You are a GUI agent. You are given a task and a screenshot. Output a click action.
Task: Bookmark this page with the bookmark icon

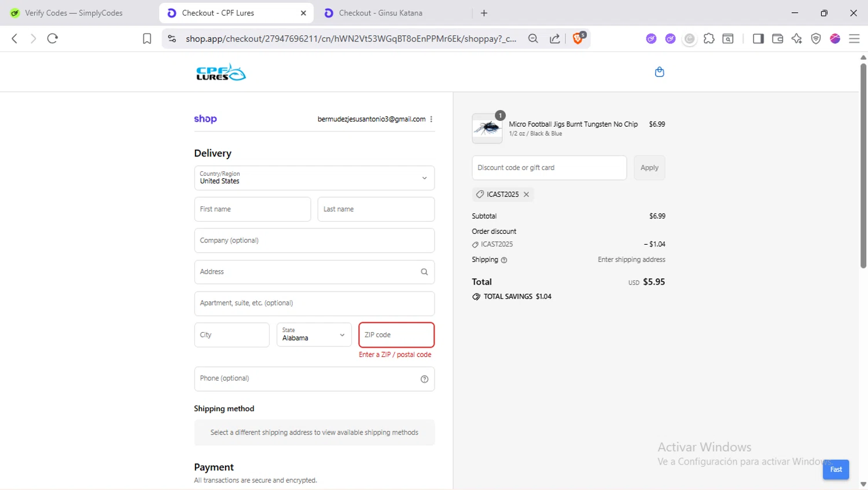point(147,39)
